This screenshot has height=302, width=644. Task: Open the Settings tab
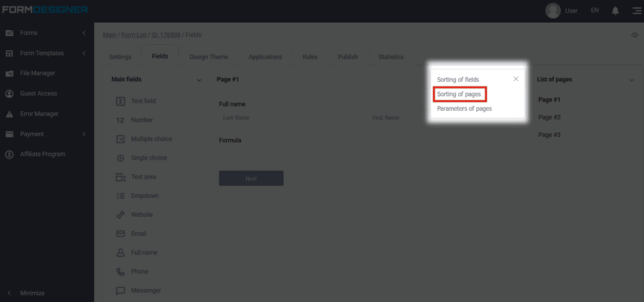pyautogui.click(x=120, y=57)
